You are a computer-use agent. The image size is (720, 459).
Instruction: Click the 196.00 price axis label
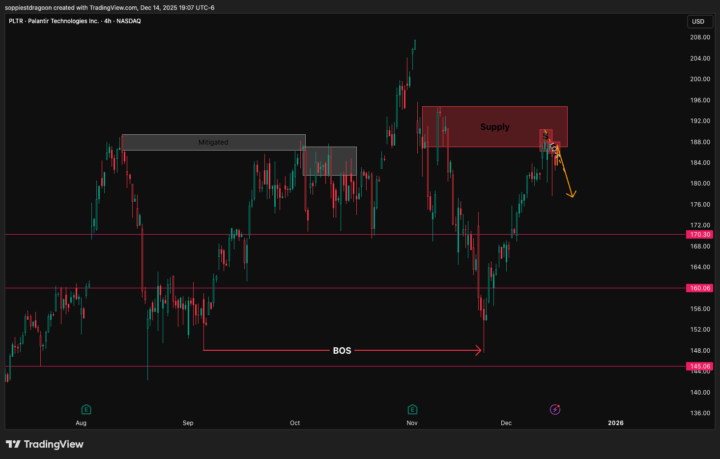[x=700, y=100]
